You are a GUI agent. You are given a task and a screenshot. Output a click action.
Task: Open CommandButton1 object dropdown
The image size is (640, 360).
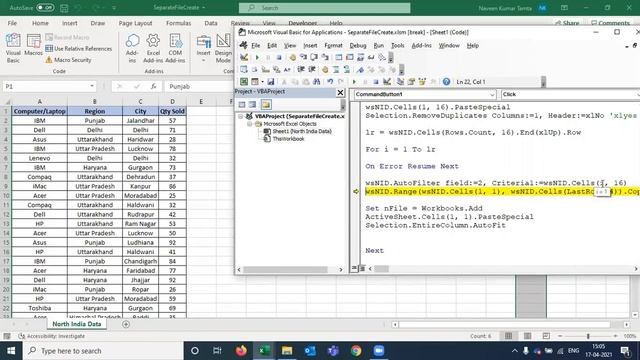[x=492, y=94]
